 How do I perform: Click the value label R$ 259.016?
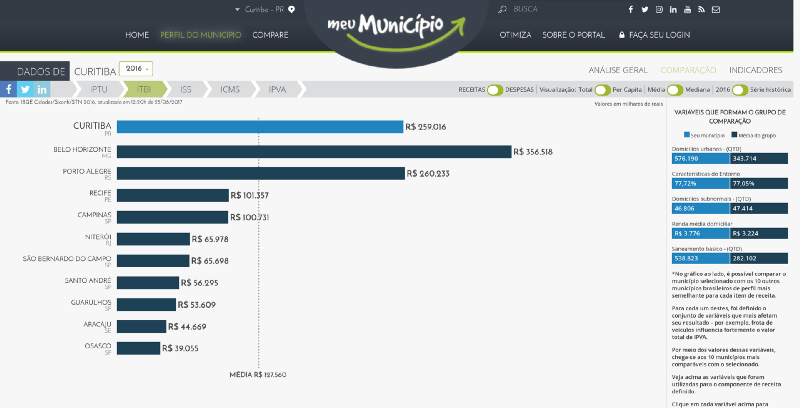tap(426, 127)
